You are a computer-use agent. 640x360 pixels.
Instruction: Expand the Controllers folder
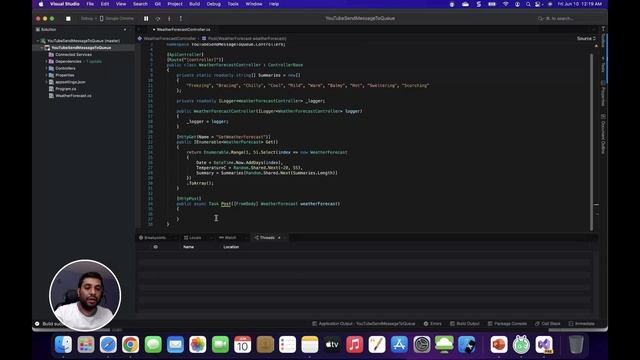(x=46, y=68)
